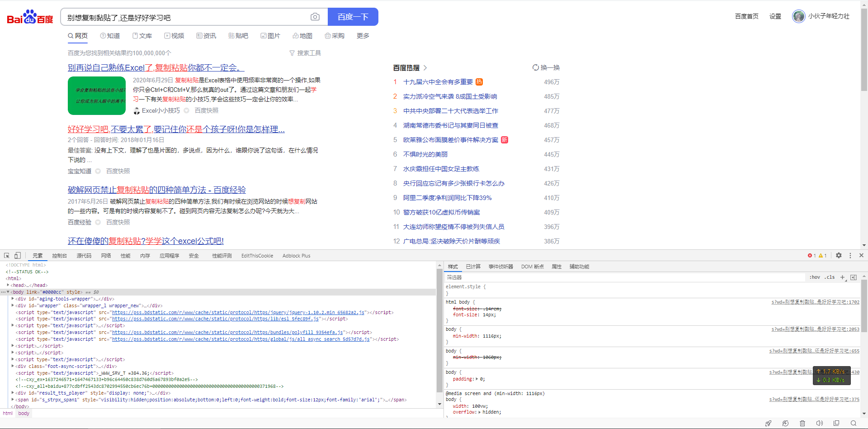Click the red error count indicator
868x429 pixels.
point(811,256)
